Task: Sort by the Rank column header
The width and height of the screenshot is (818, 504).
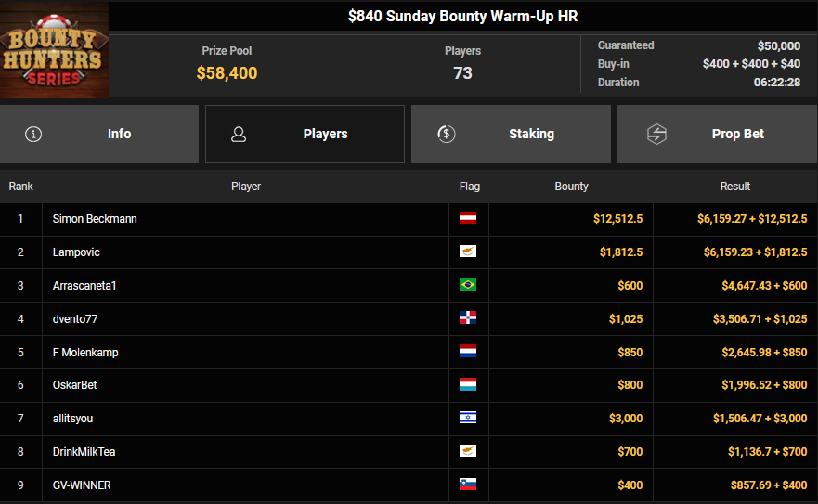Action: pyautogui.click(x=20, y=187)
